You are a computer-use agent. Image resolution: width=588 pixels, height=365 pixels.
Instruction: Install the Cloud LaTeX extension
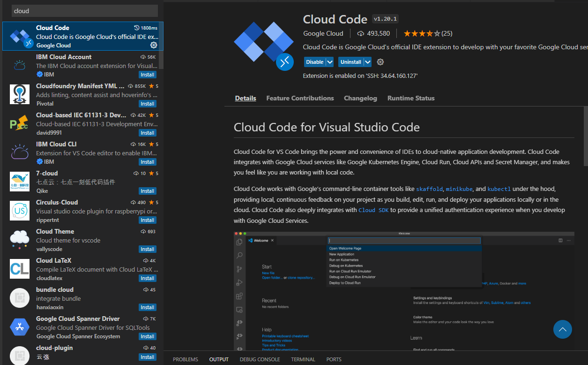148,278
